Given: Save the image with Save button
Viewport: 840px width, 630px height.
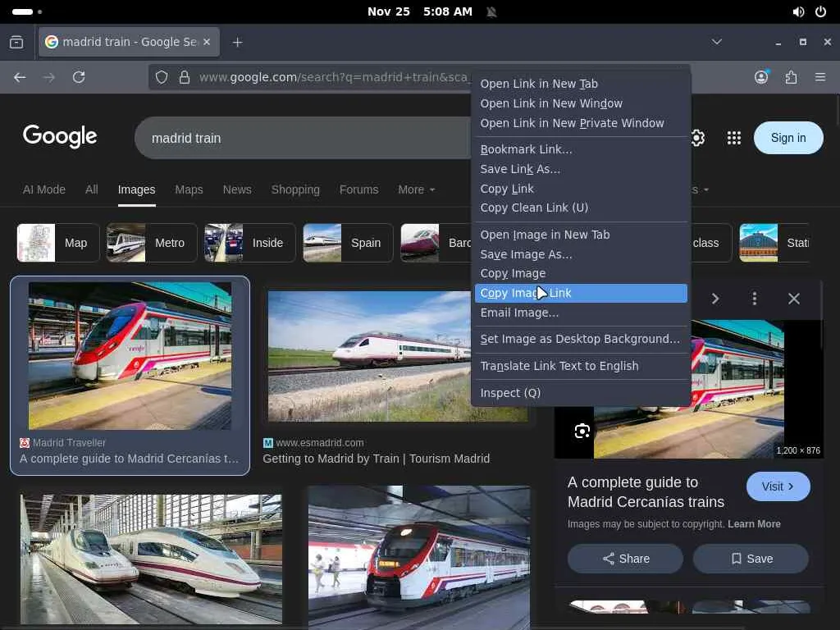Looking at the screenshot, I should tap(751, 559).
